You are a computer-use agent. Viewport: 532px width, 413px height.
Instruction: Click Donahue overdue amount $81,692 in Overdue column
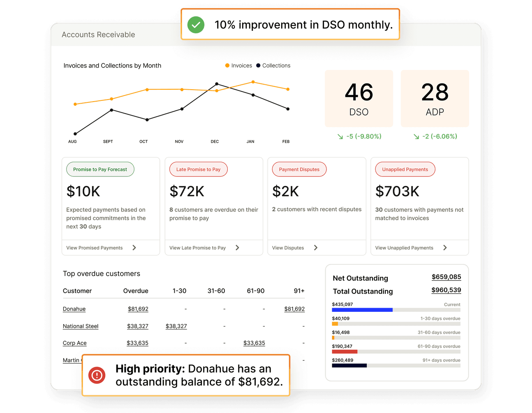coord(138,309)
